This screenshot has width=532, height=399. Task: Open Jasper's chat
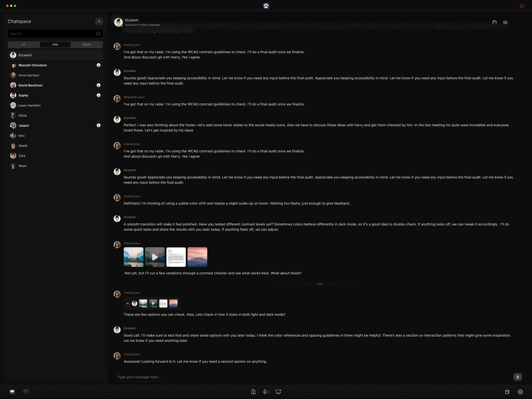click(x=55, y=125)
